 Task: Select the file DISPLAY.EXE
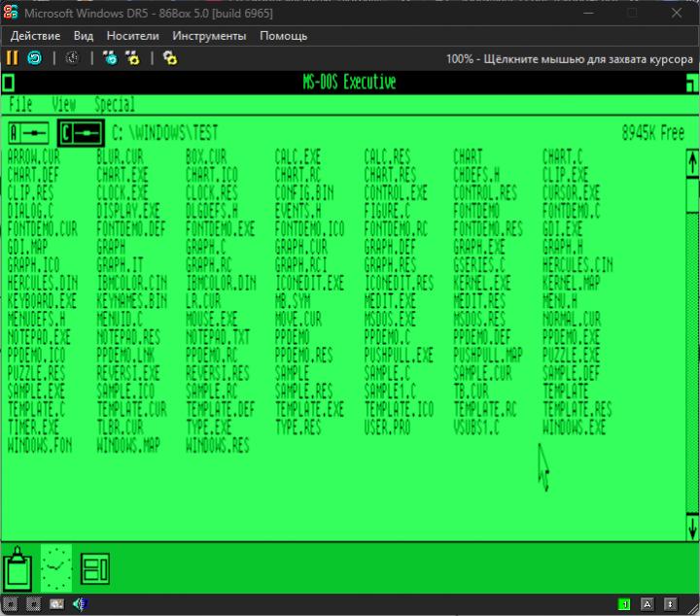pos(128,211)
